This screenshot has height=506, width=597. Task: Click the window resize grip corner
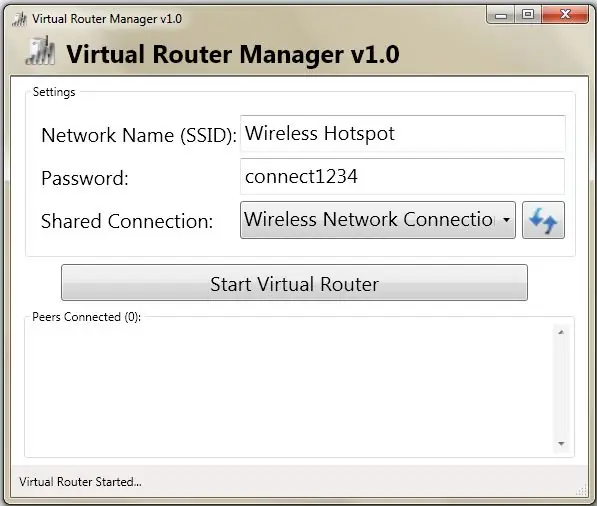tap(582, 490)
